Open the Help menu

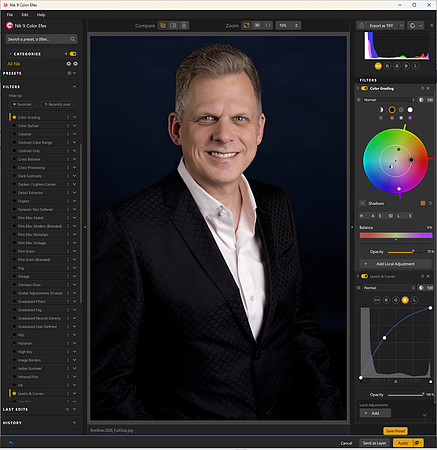(41, 15)
